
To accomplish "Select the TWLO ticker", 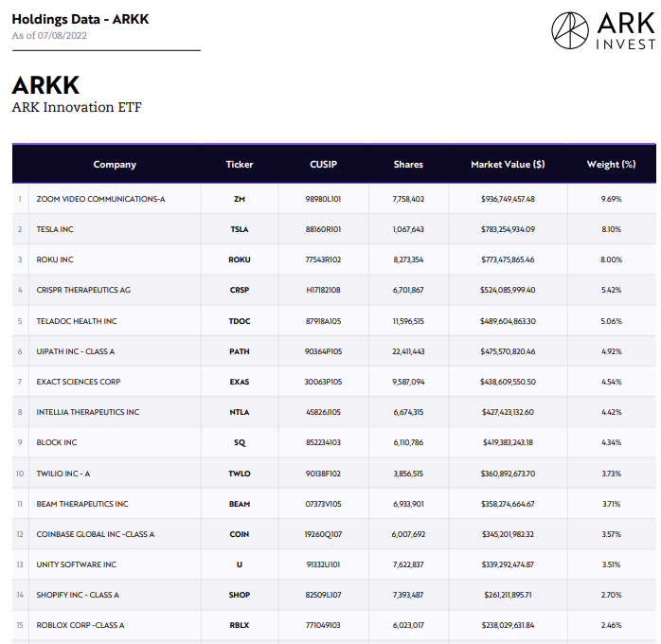I will pyautogui.click(x=240, y=474).
